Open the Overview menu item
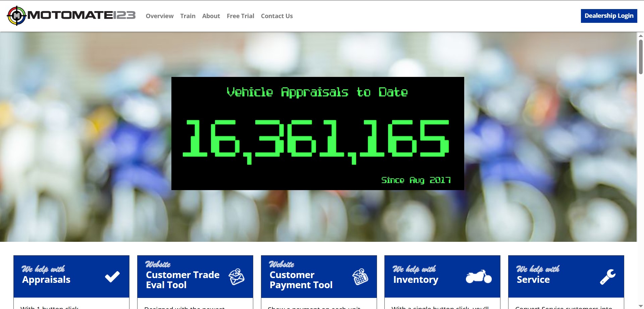This screenshot has height=309, width=644. coord(160,16)
